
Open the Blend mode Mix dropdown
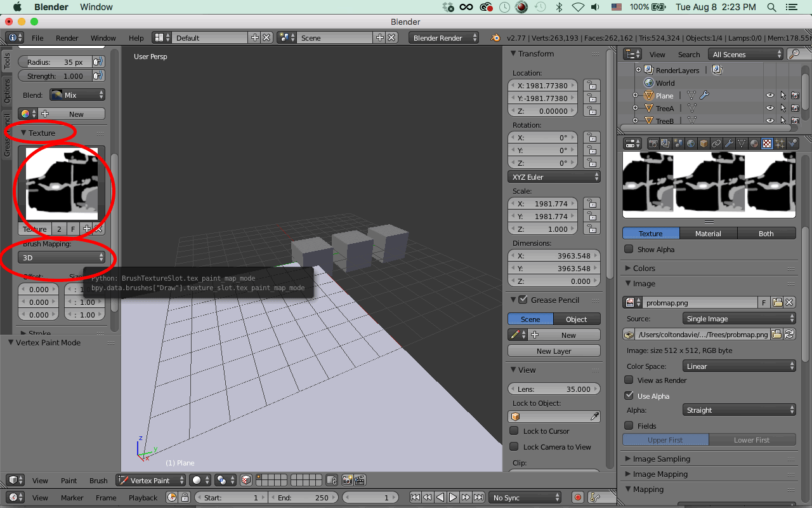tap(77, 95)
